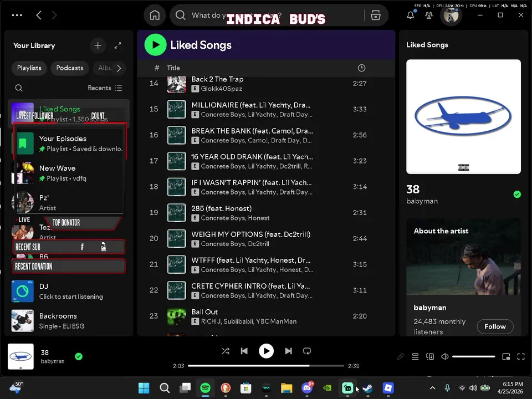This screenshot has height=399, width=532.
Task: Select the Playlists filter chip
Action: click(x=29, y=68)
